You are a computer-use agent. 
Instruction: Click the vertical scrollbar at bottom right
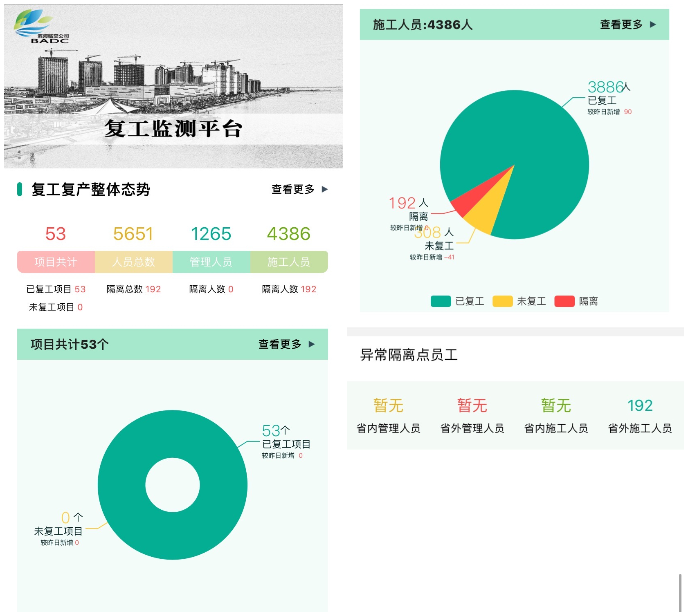point(680,593)
